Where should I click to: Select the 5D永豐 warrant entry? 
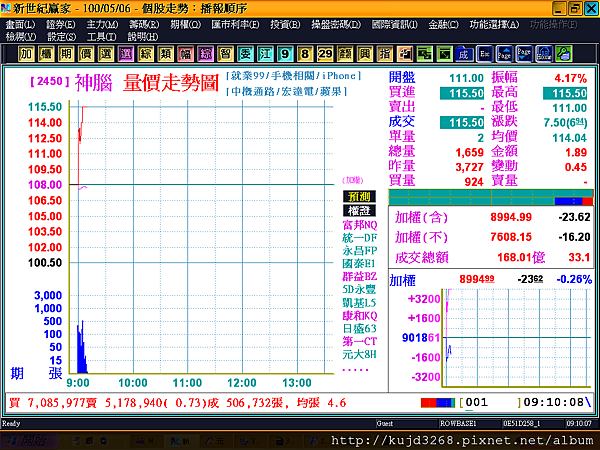[x=359, y=290]
